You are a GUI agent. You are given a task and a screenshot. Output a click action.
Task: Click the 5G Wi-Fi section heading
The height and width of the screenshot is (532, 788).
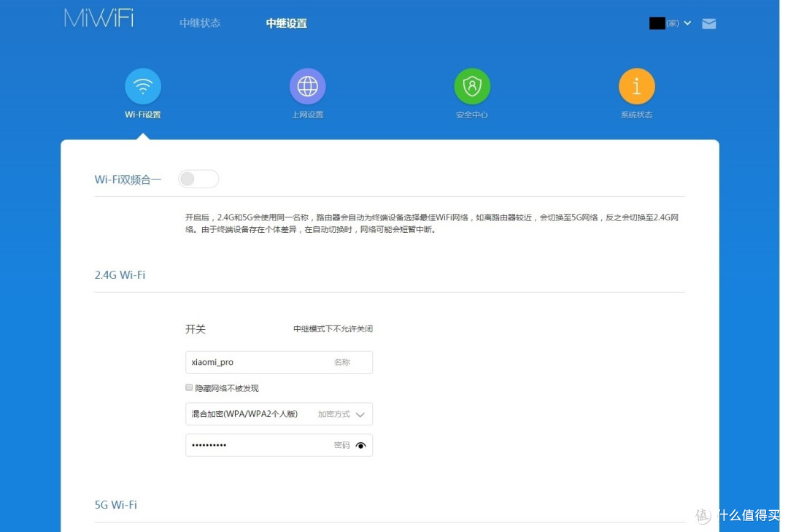coord(116,505)
